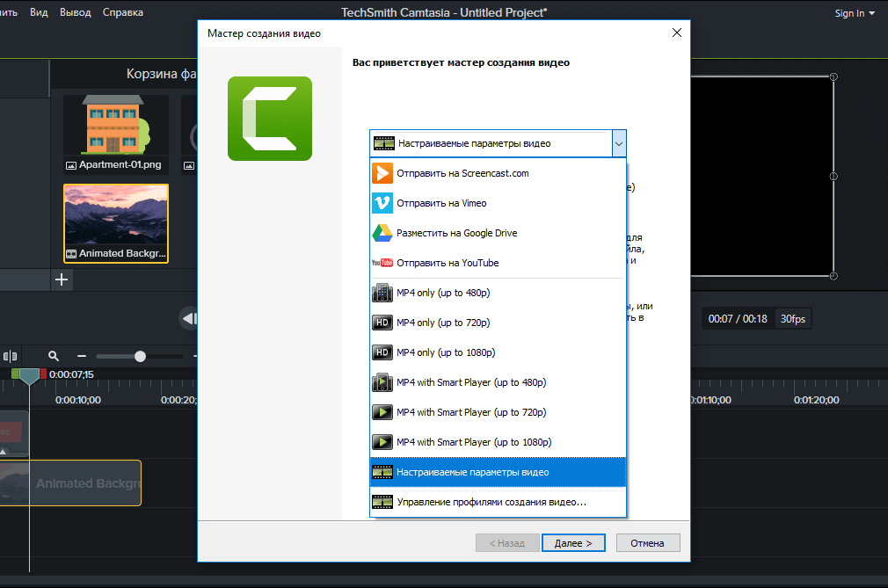
Task: Click the HD icon for 720p MP4
Action: pyautogui.click(x=382, y=323)
